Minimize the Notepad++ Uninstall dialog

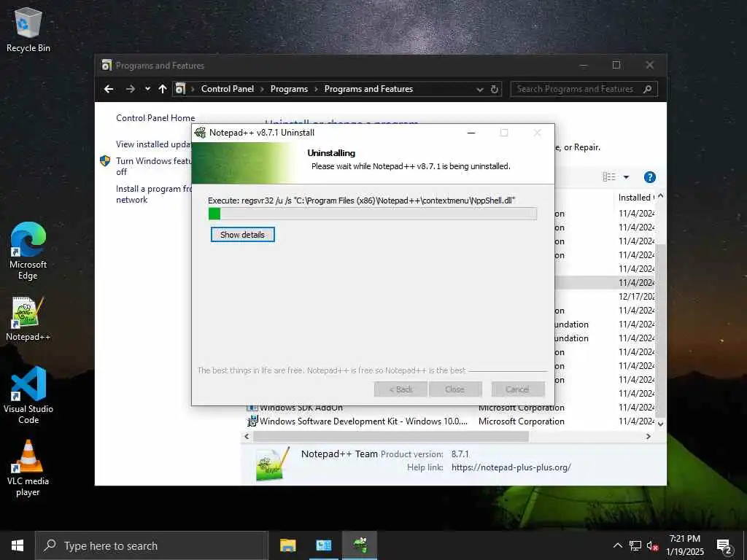tap(471, 133)
